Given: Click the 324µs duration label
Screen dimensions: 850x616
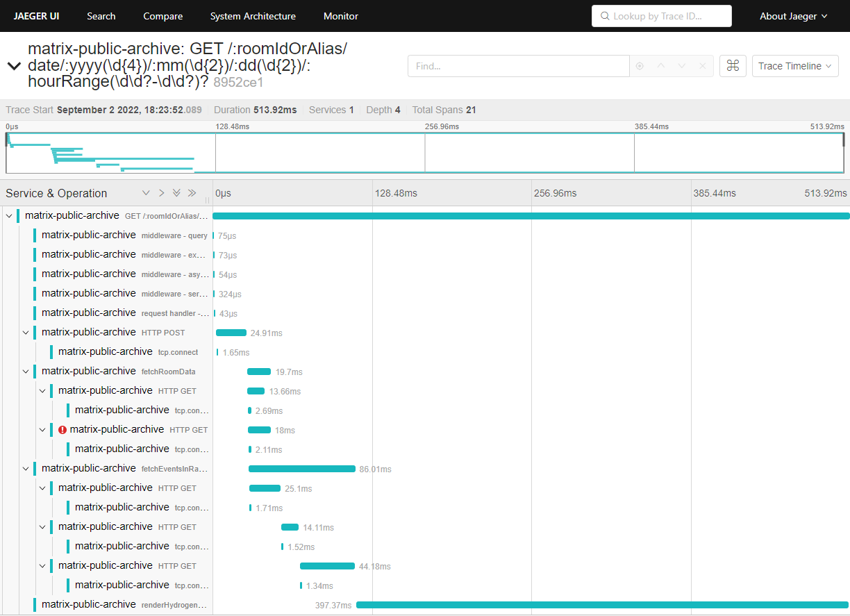Looking at the screenshot, I should coord(230,294).
